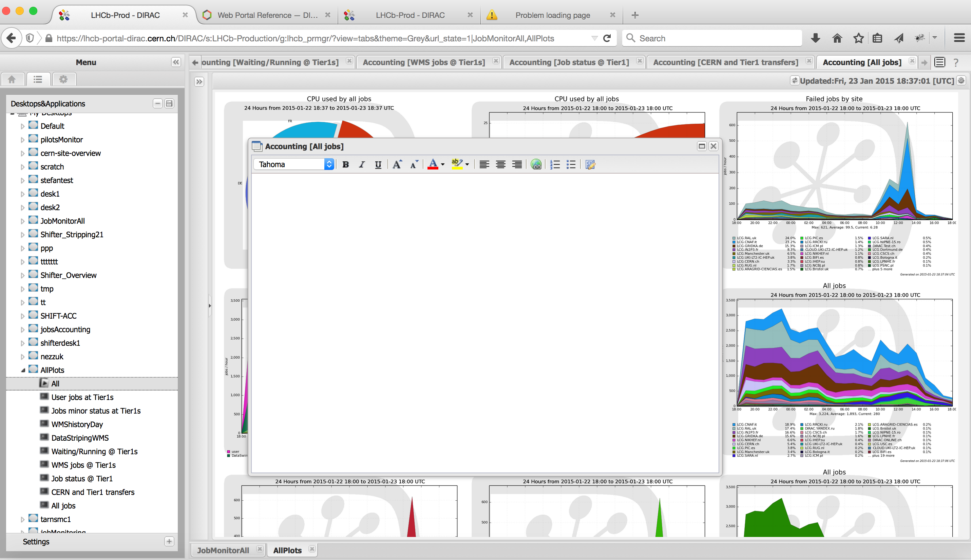Toggle italic formatting in the editor

point(362,165)
